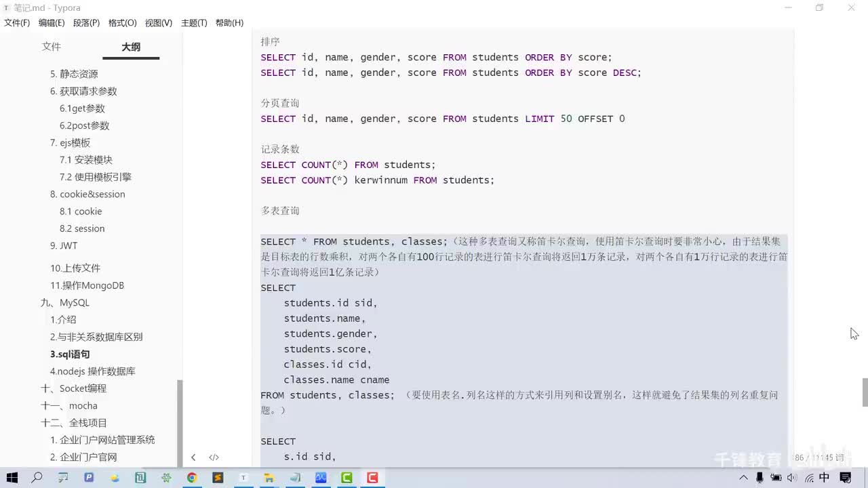Go to outline item 7.2 使用模板引擎

click(x=96, y=177)
